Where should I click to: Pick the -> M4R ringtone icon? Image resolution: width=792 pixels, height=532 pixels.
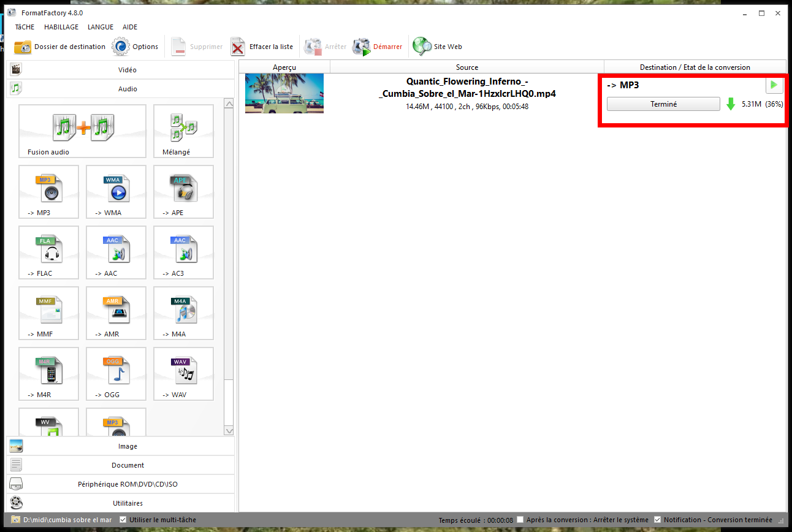48,373
